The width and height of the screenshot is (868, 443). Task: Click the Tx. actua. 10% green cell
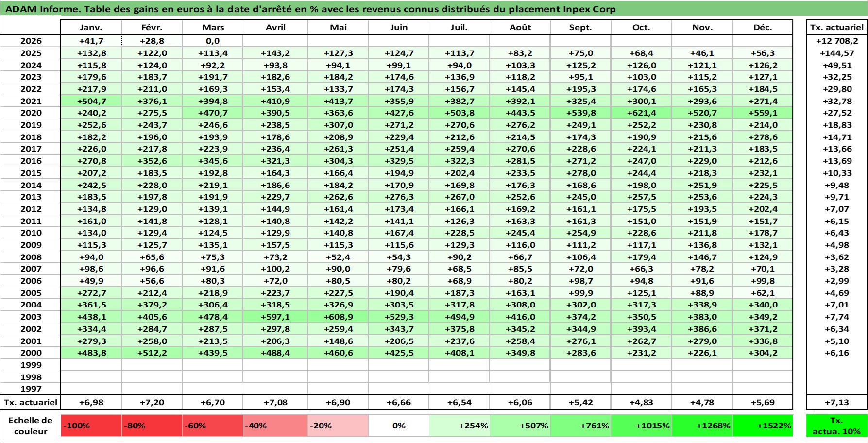[837, 426]
